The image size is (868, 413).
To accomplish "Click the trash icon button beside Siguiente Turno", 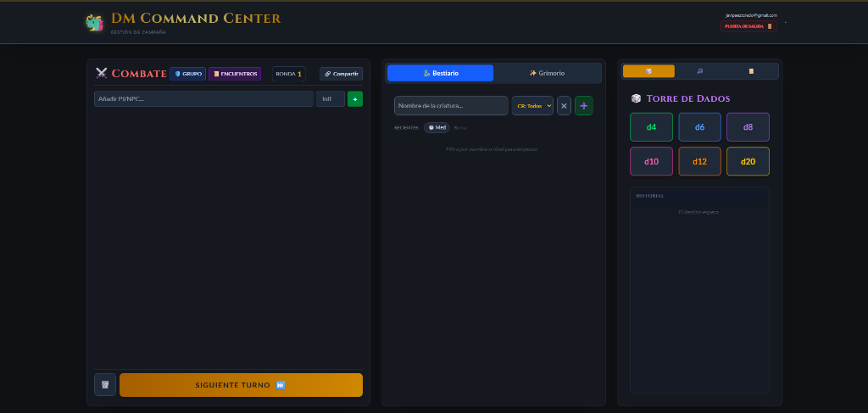I will 105,385.
